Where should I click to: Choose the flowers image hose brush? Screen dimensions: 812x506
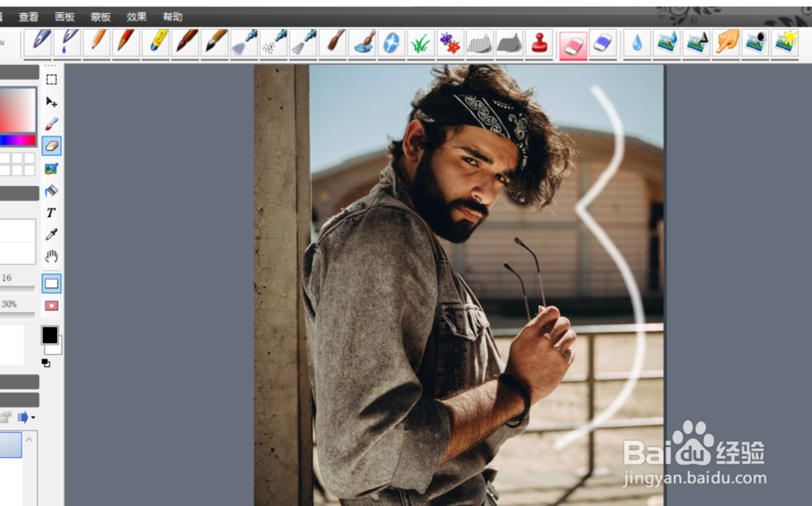pos(450,44)
